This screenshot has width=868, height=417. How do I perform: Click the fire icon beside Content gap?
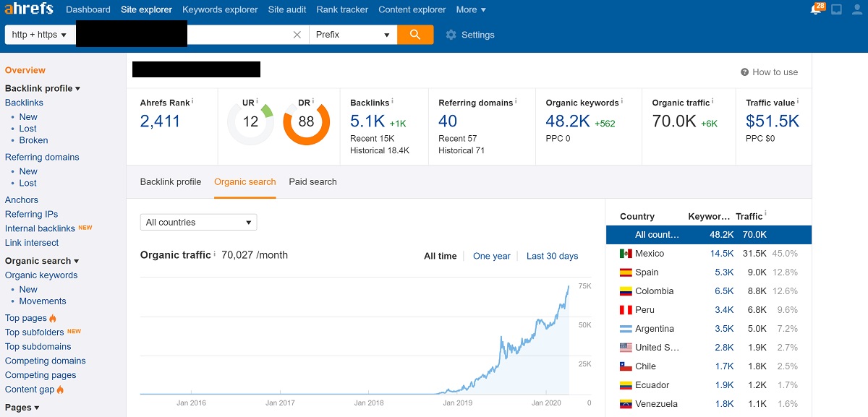pyautogui.click(x=60, y=390)
